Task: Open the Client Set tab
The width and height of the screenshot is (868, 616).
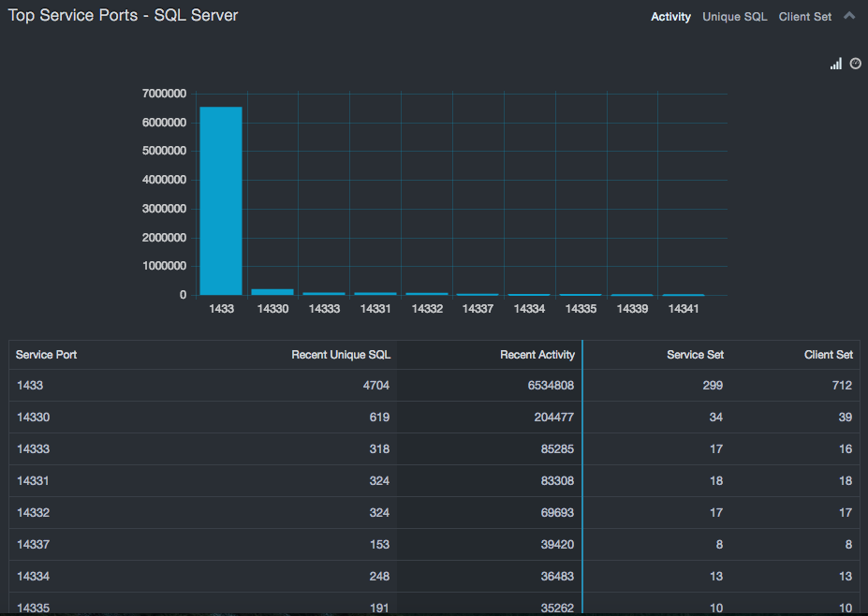Action: click(x=804, y=17)
